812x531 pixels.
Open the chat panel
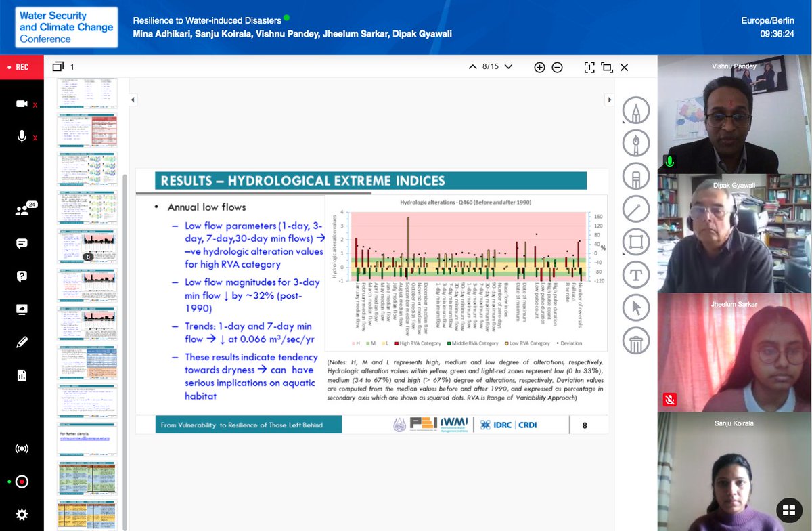pos(22,244)
